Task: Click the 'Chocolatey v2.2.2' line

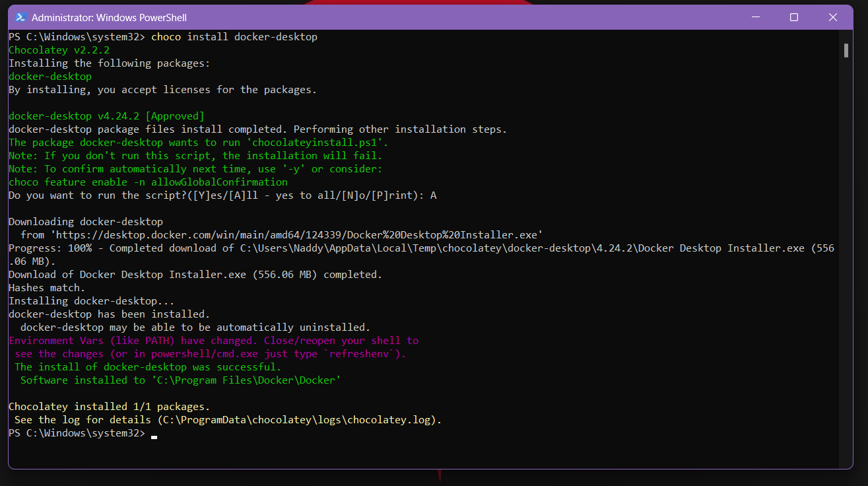Action: 59,50
